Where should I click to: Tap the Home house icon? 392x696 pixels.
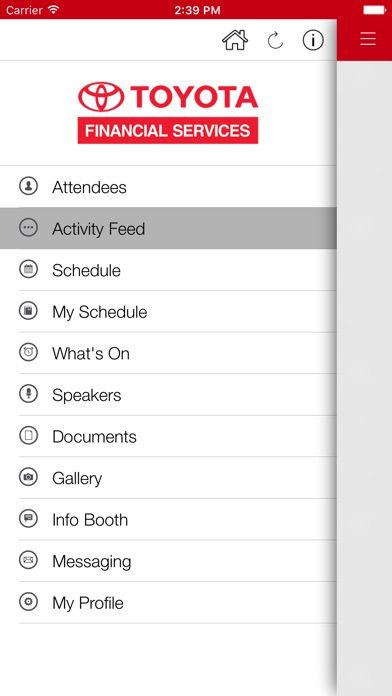(235, 40)
